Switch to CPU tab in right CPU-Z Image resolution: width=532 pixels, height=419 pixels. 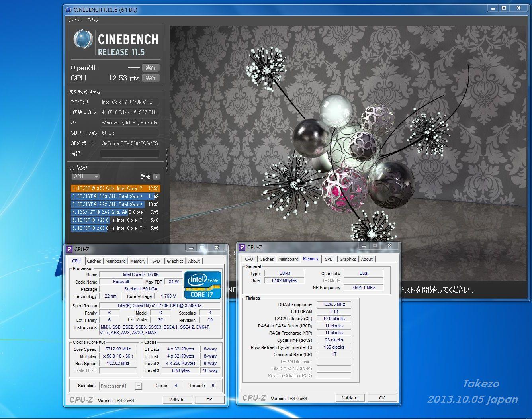tap(249, 259)
